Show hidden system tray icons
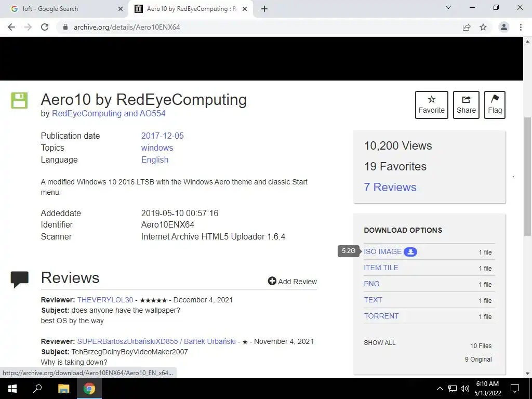Image resolution: width=532 pixels, height=399 pixels. click(440, 389)
